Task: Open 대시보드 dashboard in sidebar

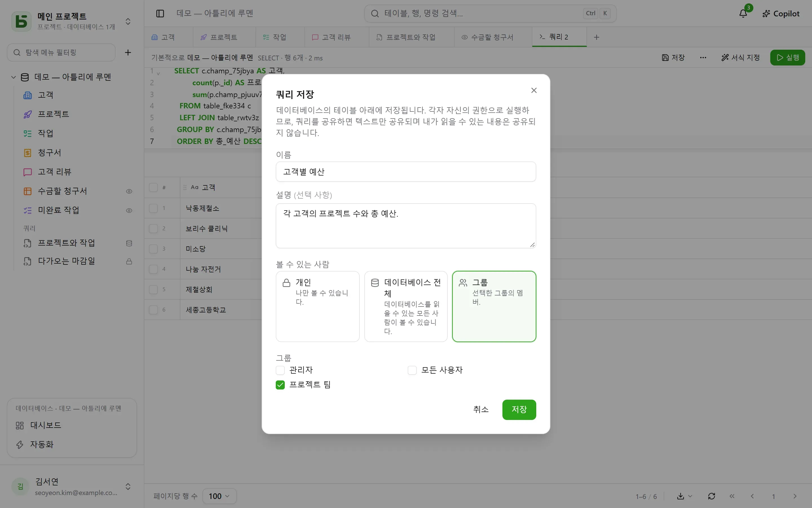Action: point(72,425)
